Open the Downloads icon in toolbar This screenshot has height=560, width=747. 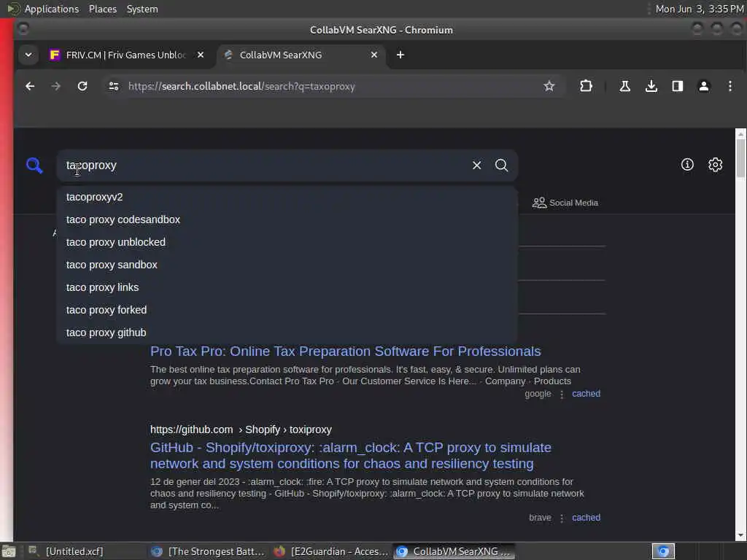coord(651,86)
